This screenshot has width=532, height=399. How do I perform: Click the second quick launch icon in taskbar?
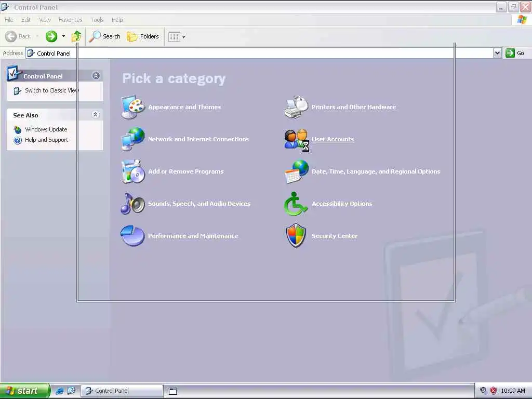click(x=71, y=391)
